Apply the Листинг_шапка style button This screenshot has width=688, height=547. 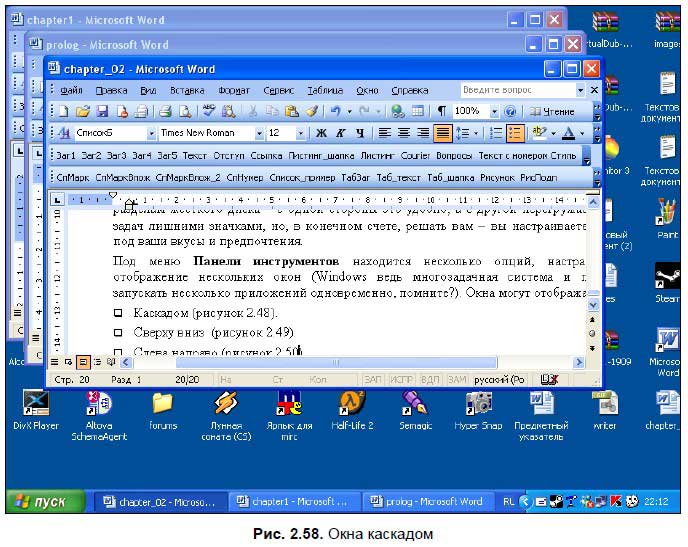[x=321, y=156]
